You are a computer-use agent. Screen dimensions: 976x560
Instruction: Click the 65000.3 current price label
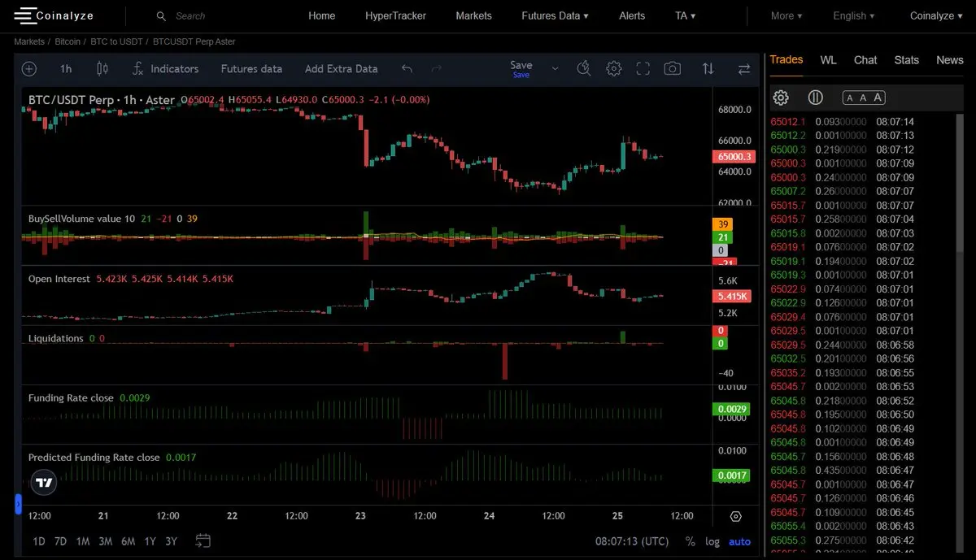(734, 156)
